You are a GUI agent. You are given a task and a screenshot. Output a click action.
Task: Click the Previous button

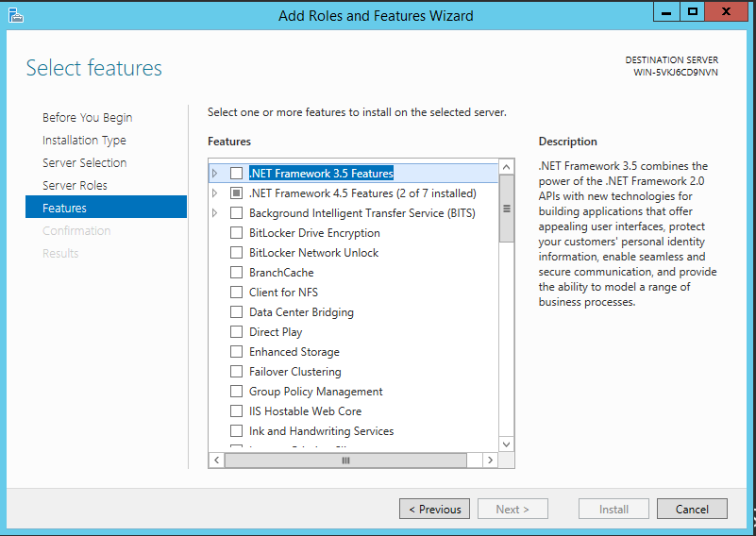(x=434, y=510)
